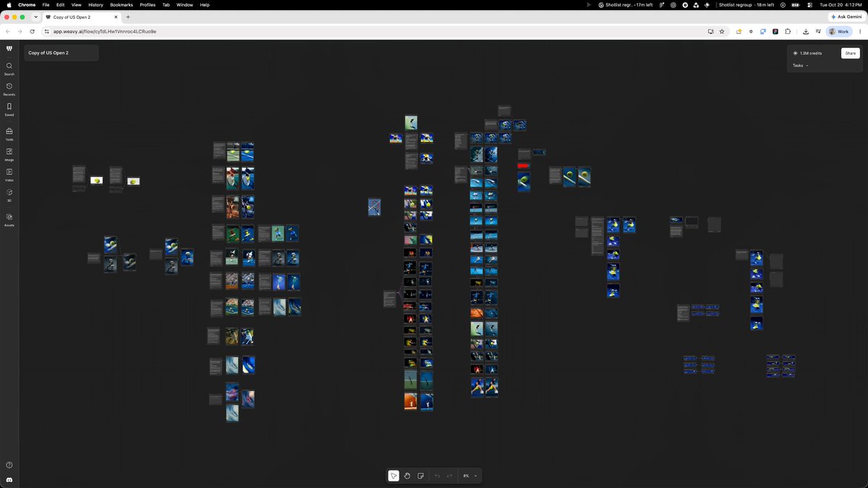The image size is (868, 488).
Task: Open the Tools panel in the sidebar
Action: click(9, 134)
